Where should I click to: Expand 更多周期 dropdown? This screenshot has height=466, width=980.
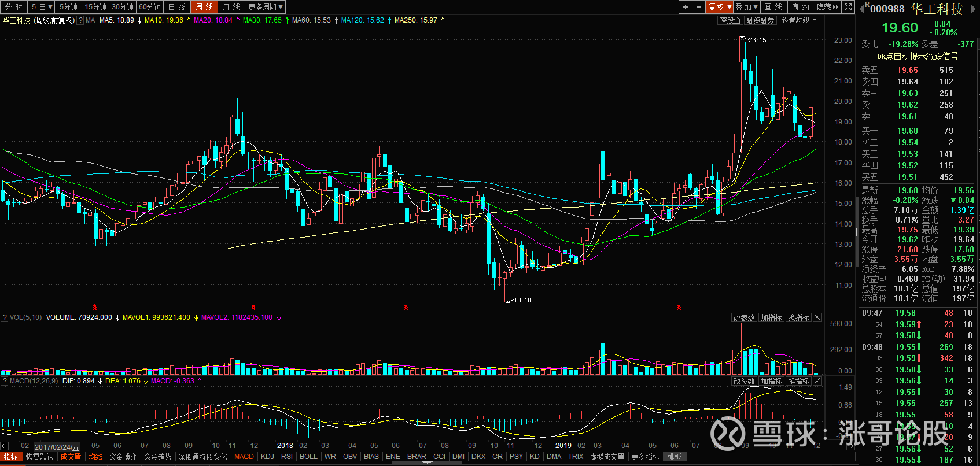(x=266, y=7)
